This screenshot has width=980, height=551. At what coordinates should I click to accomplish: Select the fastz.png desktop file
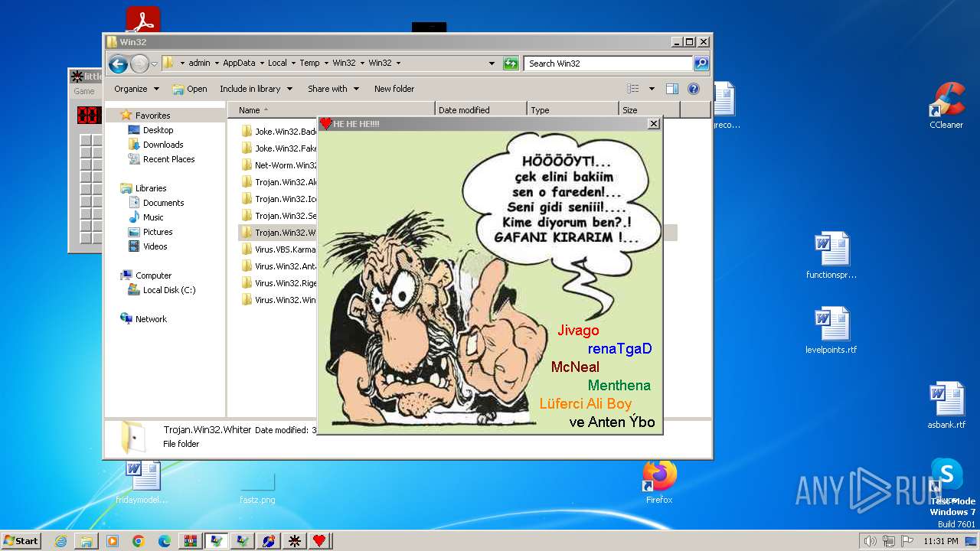click(257, 487)
